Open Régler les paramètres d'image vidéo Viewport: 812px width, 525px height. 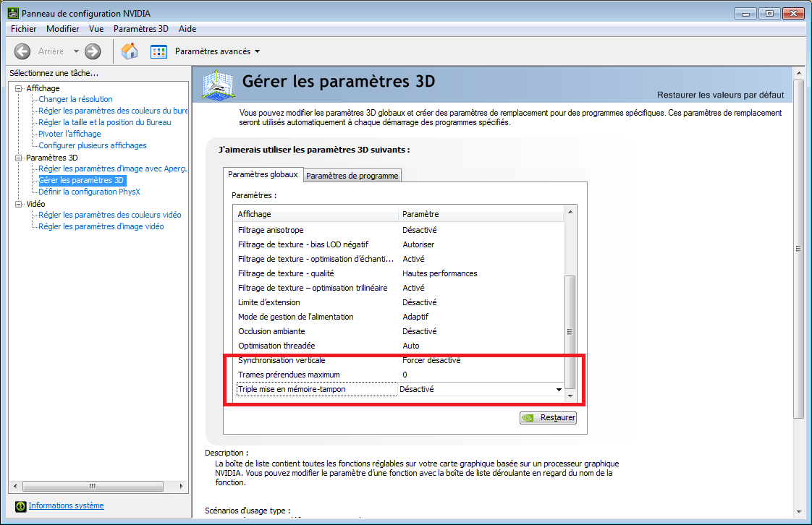click(x=101, y=226)
